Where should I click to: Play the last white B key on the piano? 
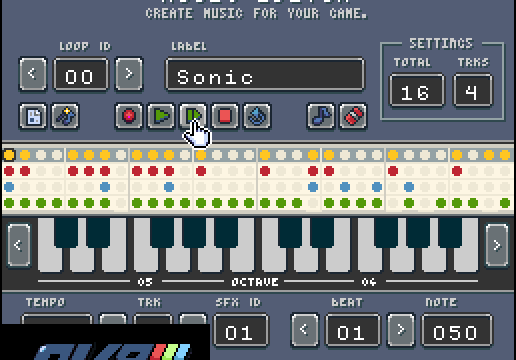coord(466,261)
